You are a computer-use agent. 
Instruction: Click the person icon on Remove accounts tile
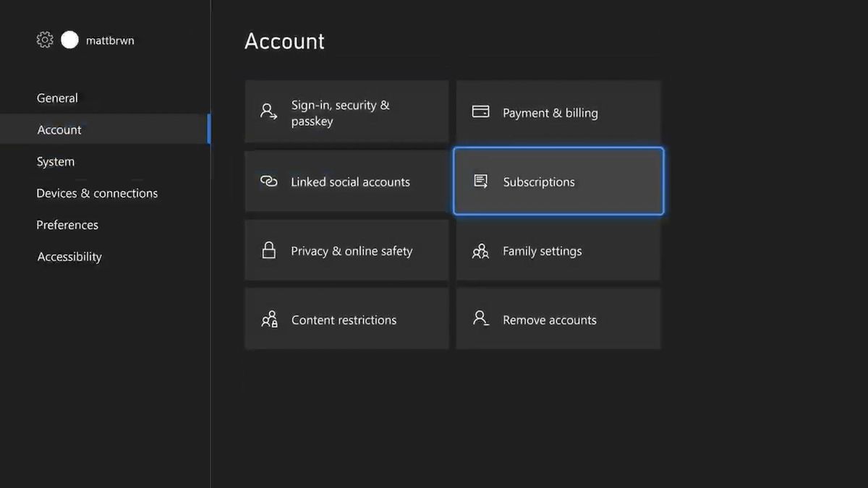[x=480, y=319]
